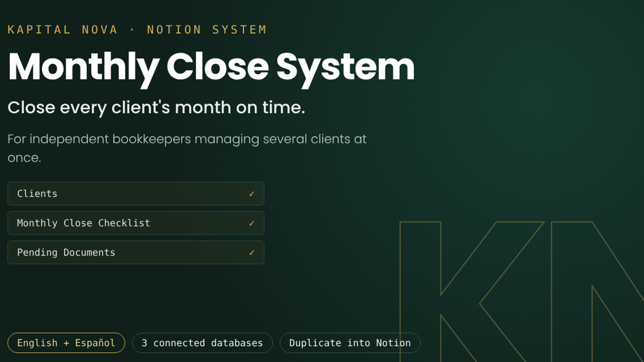This screenshot has height=362, width=644.
Task: Click the 3 connected databases pill
Action: coord(202,343)
